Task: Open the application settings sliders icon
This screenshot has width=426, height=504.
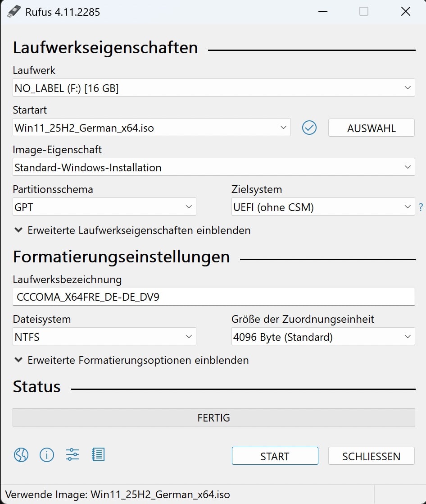Action: tap(72, 455)
